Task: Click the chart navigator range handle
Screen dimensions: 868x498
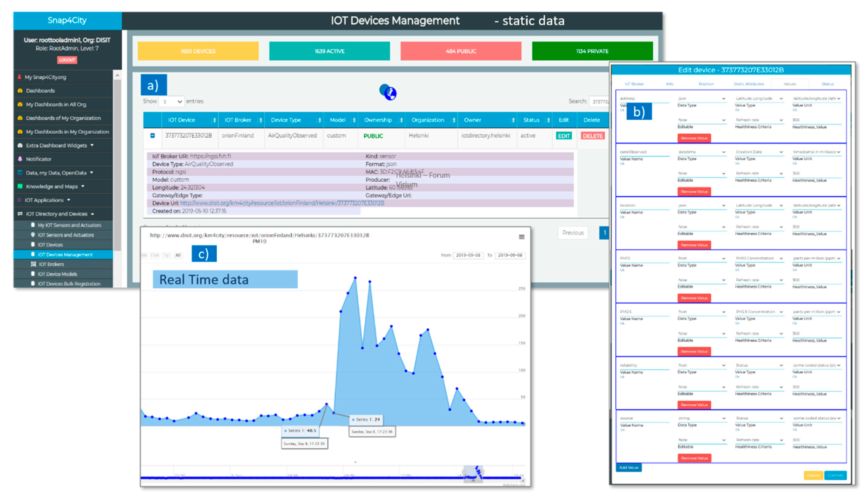Action: click(464, 472)
